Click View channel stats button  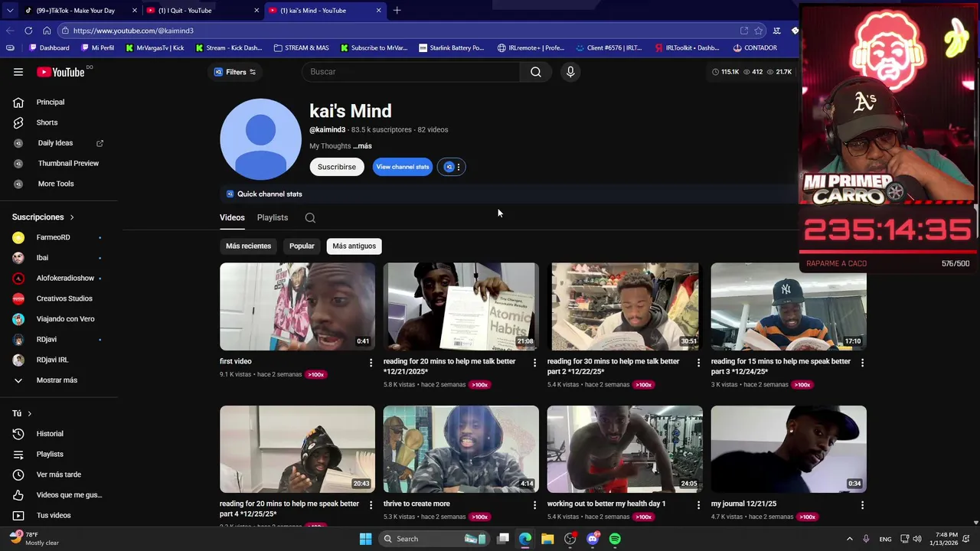click(x=402, y=167)
